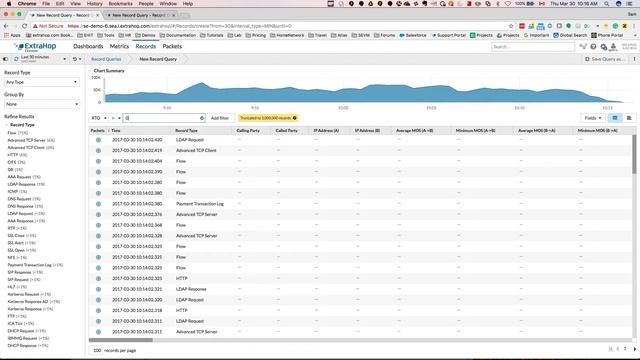The width and height of the screenshot is (640, 360).
Task: Go to the Packets tab
Action: (172, 47)
